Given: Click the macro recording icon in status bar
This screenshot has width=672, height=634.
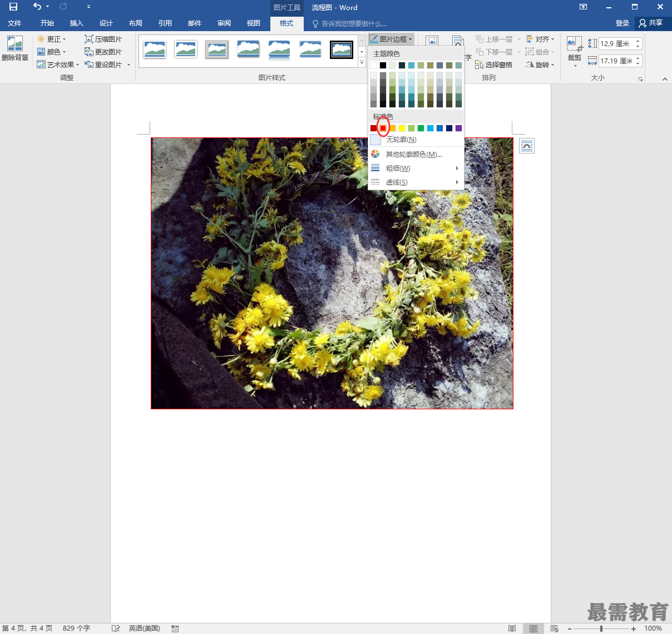Looking at the screenshot, I should pos(175,628).
